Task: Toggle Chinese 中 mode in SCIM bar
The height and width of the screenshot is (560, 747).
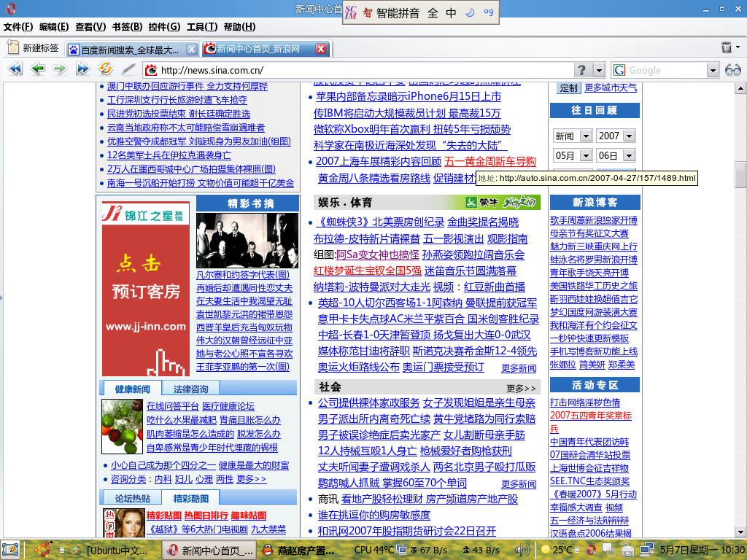Action: [451, 13]
